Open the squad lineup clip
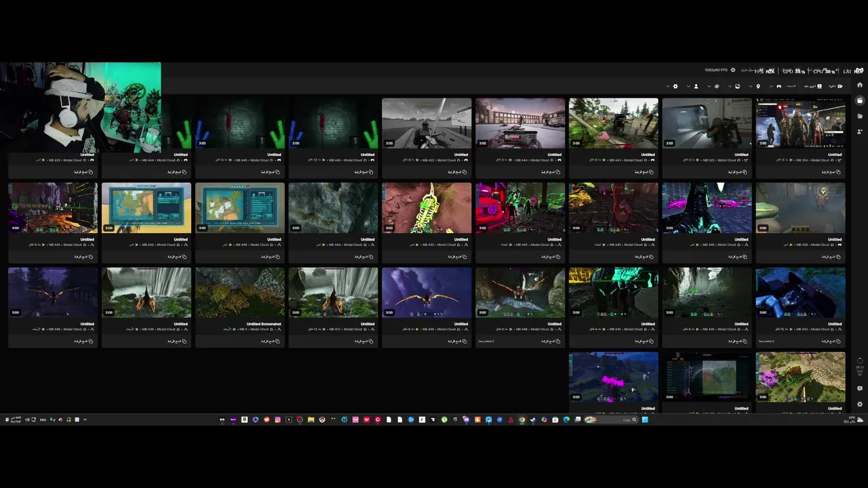 pyautogui.click(x=801, y=123)
